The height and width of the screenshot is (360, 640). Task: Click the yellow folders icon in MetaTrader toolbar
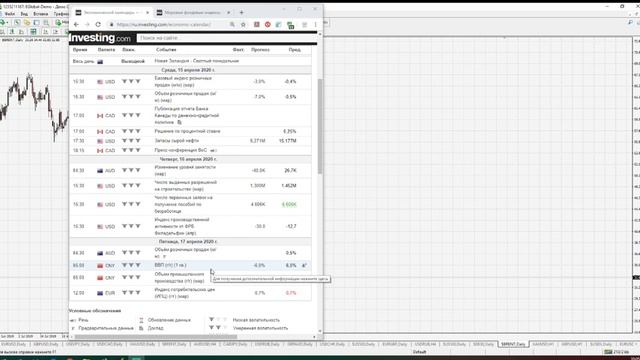pyautogui.click(x=27, y=22)
